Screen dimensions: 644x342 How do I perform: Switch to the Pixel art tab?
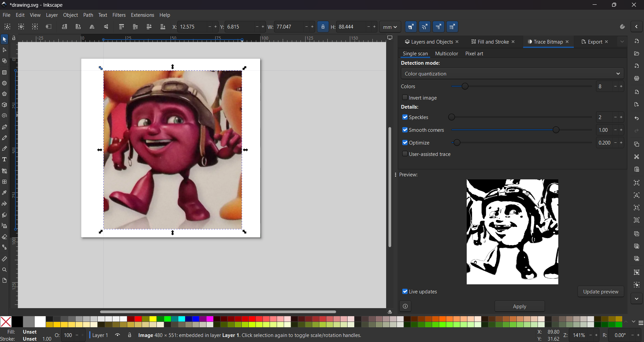pyautogui.click(x=474, y=54)
